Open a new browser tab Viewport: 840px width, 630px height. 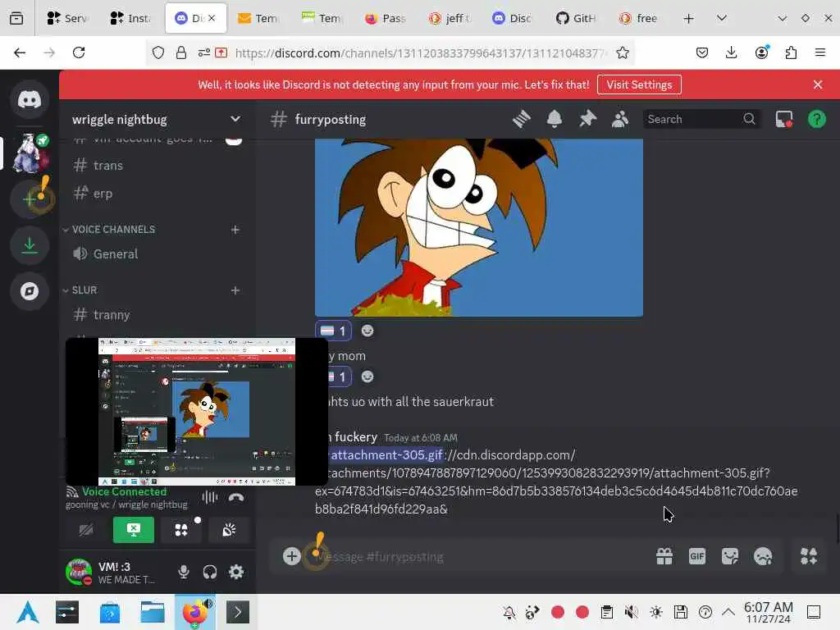(x=688, y=18)
